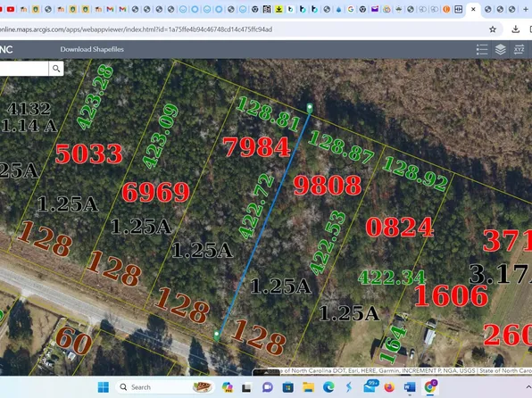
Task: Open Microsoft Store from the taskbar
Action: pos(287,387)
